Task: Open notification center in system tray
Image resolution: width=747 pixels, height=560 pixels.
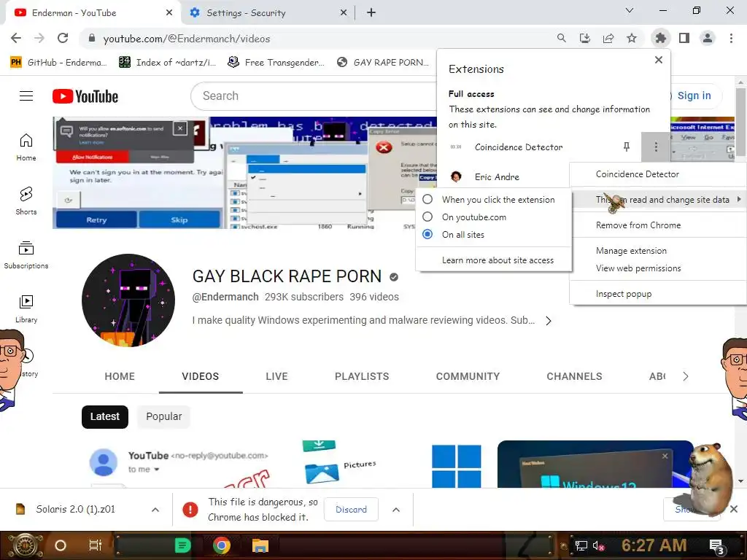Action: [716, 546]
